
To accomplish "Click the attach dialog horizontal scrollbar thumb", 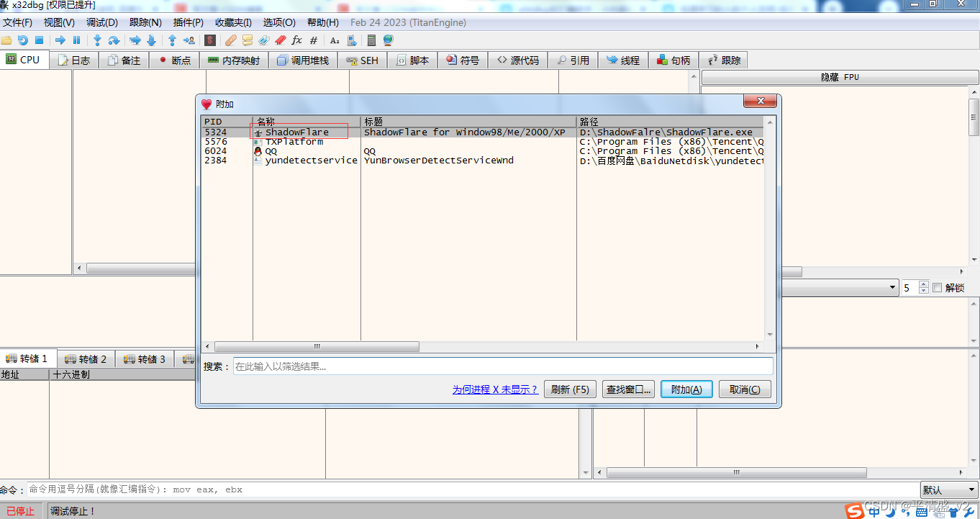I will click(x=317, y=346).
